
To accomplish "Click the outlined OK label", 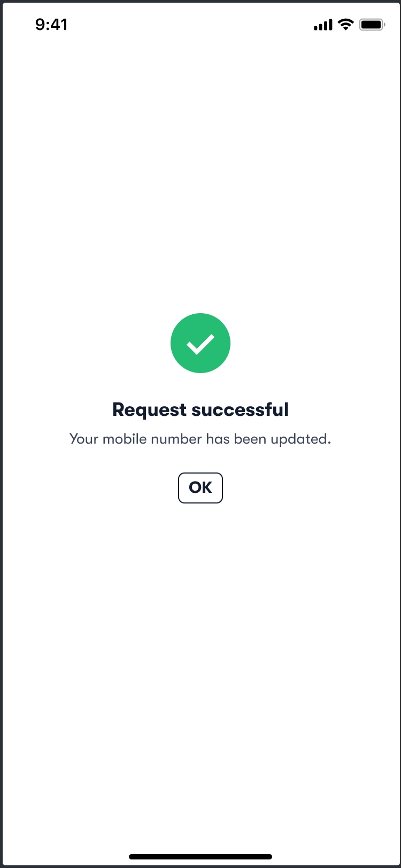I will (x=200, y=487).
